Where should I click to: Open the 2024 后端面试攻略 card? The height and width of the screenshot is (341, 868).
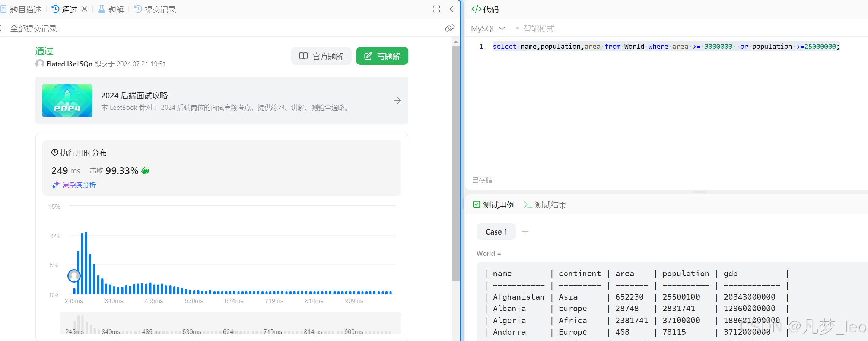click(x=222, y=101)
